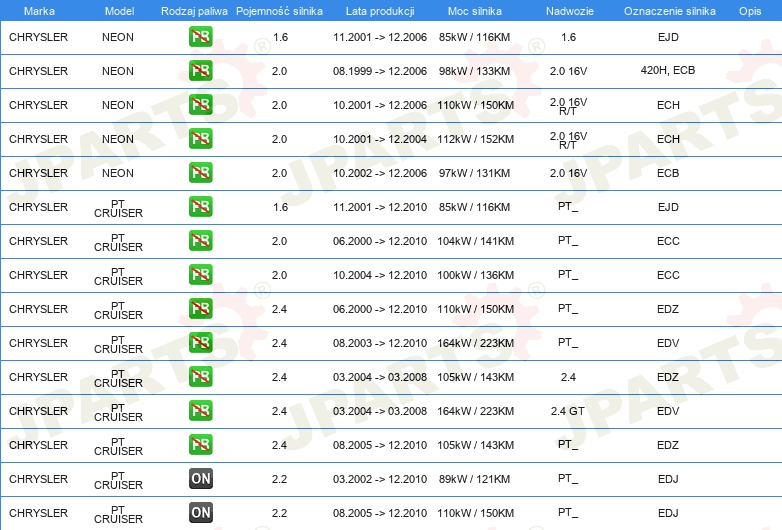Click the Oznaczenie silnika column header
The width and height of the screenshot is (782, 530).
pos(668,10)
